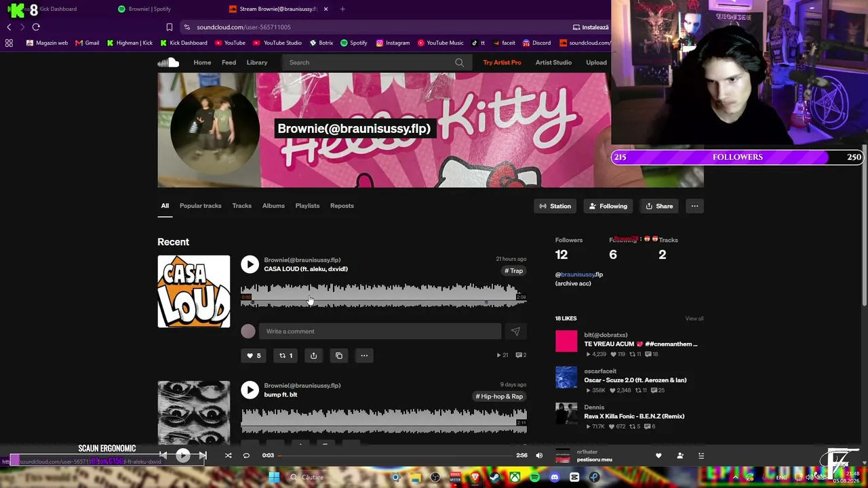
Task: Click the Write a comment field
Action: 380,331
